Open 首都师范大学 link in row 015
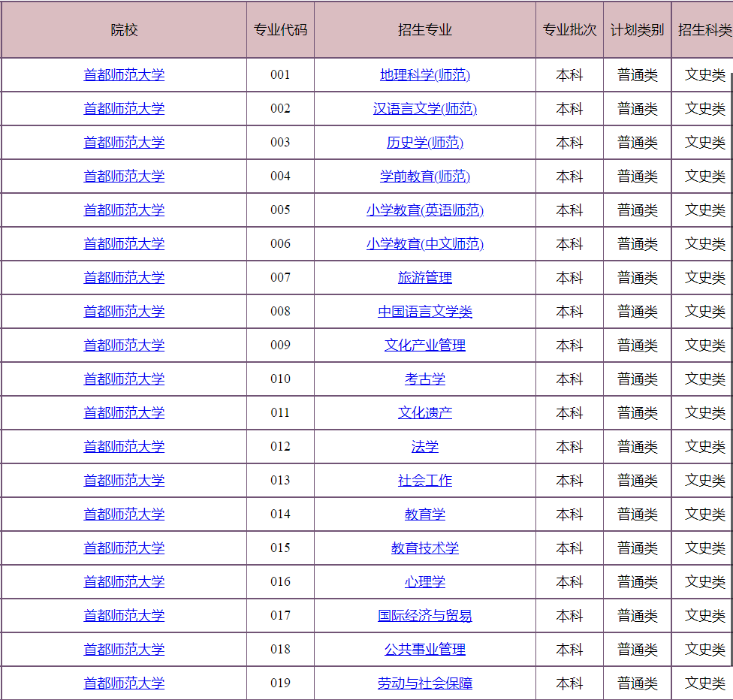 tap(124, 548)
